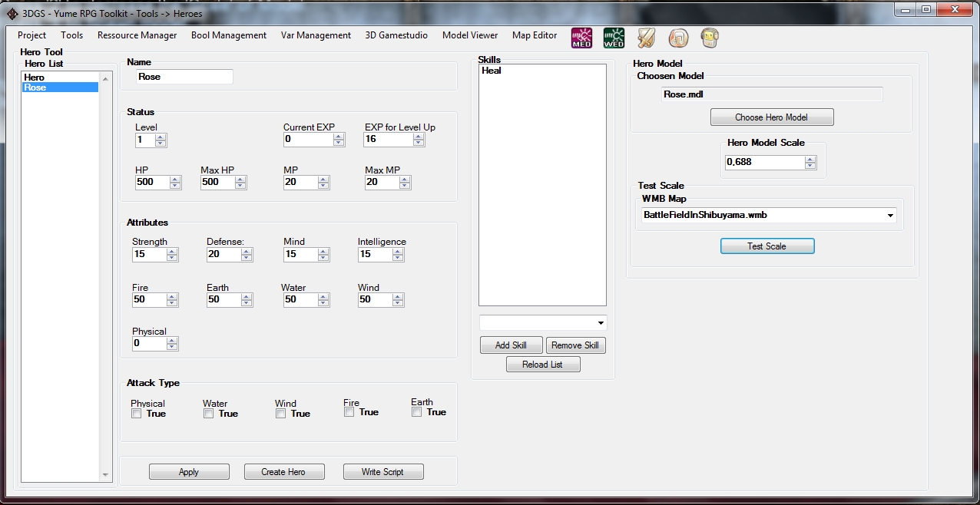Tick the Wind attack type checkbox
This screenshot has height=505, width=980.
pyautogui.click(x=280, y=414)
